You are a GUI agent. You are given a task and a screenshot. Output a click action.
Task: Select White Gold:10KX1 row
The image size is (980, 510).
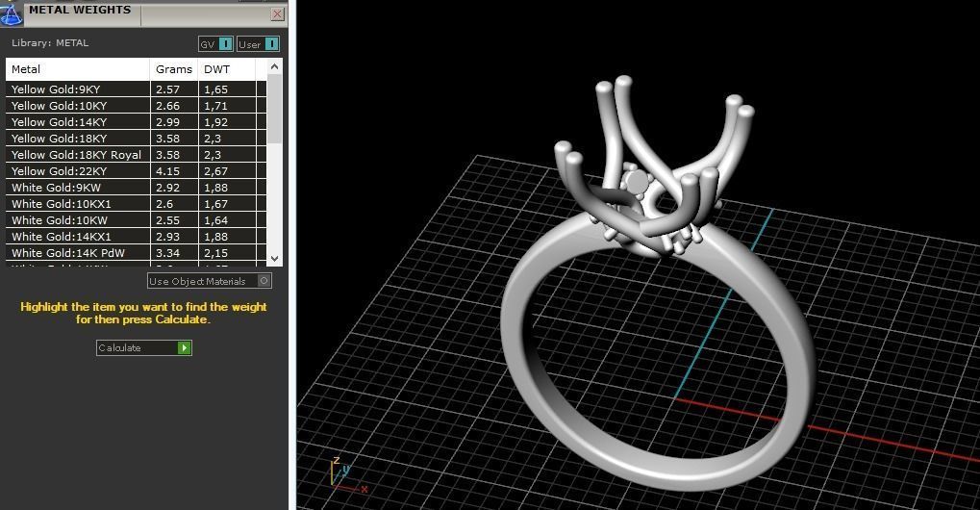point(137,203)
